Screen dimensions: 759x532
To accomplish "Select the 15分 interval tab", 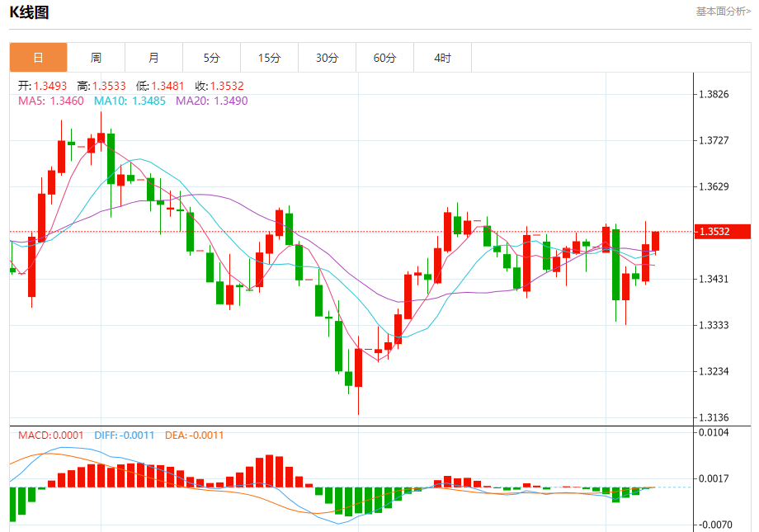I will click(269, 58).
